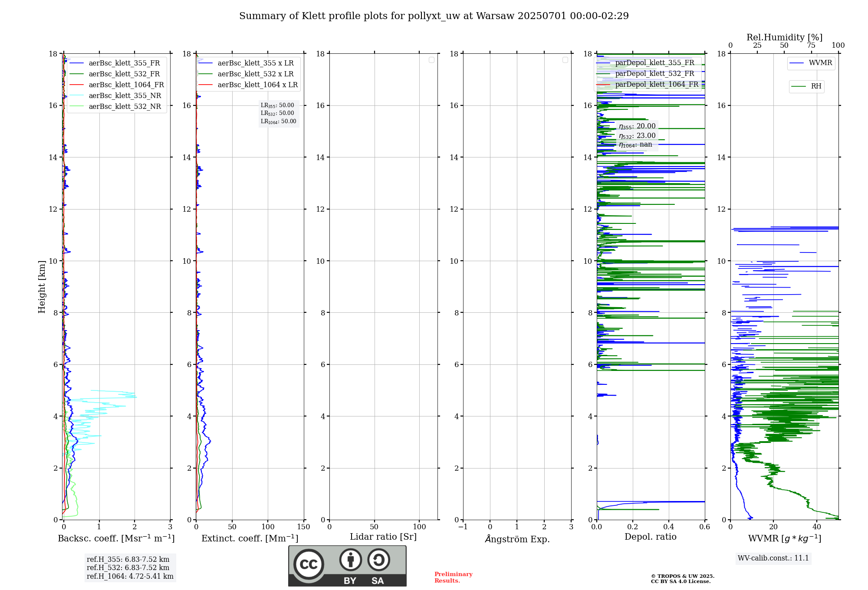This screenshot has height=590, width=868.
Task: Click the Height [km] axis label
Action: click(42, 287)
